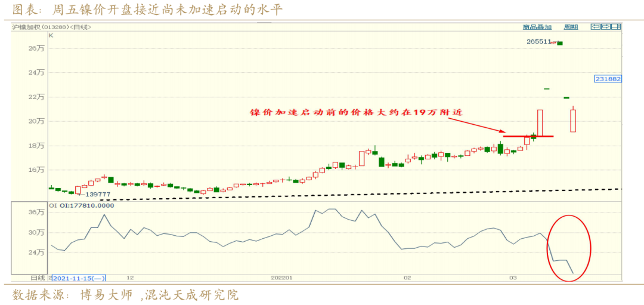Click the 202201 time axis label

281,278
